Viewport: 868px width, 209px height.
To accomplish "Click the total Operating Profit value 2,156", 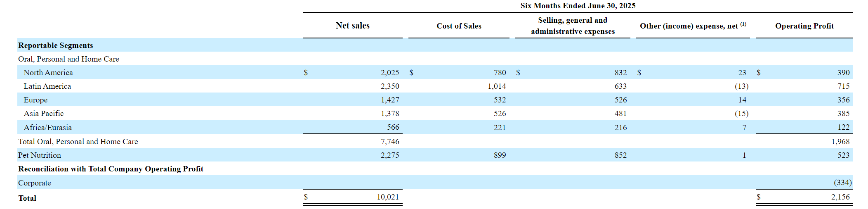I will click(x=840, y=197).
